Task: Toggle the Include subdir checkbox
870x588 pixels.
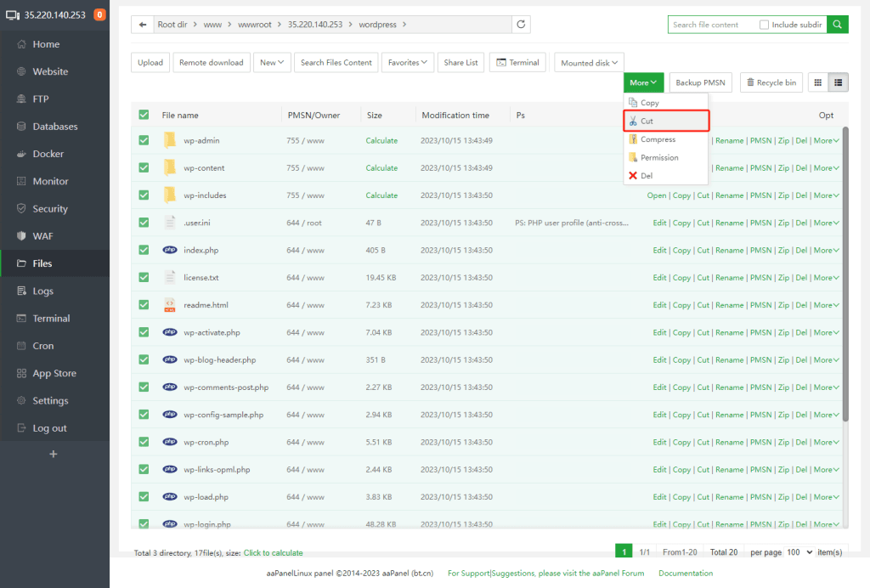Action: 765,25
